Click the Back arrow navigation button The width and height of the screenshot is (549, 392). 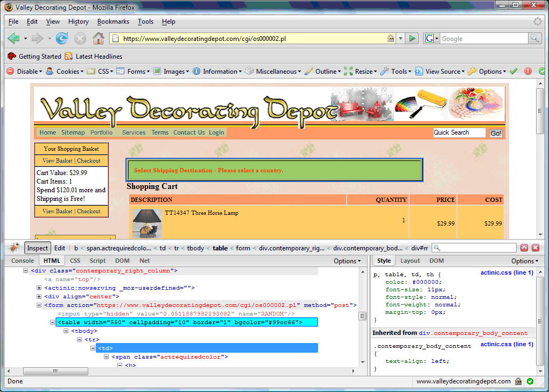pyautogui.click(x=14, y=38)
